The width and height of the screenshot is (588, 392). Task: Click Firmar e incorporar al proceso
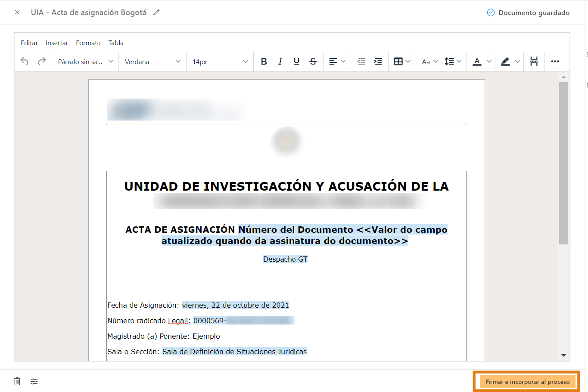526,381
